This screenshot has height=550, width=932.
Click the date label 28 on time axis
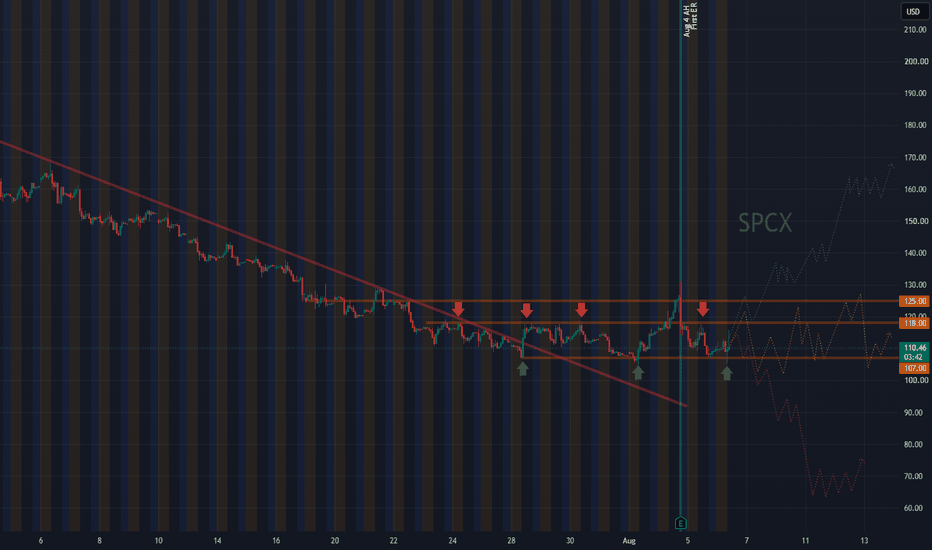click(511, 540)
